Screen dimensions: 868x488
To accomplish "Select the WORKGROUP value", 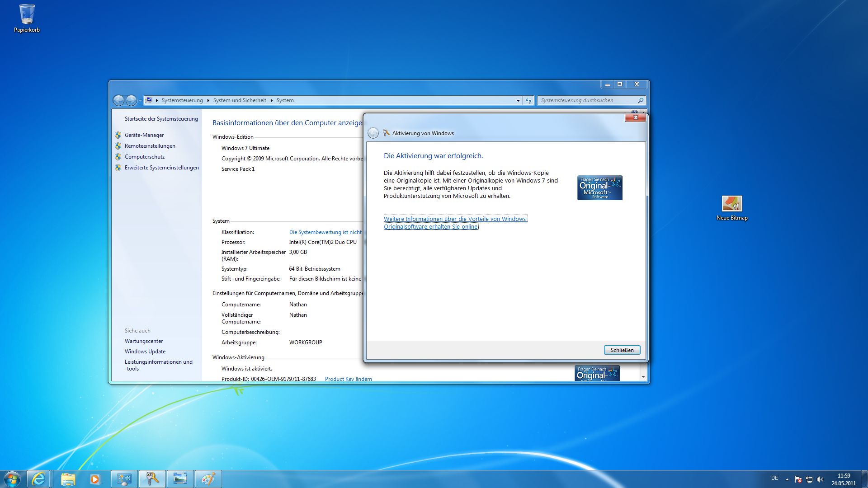I will (x=306, y=343).
